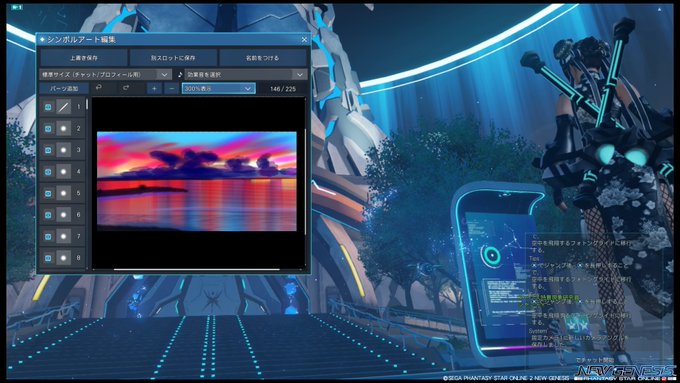Select the circle shape thumbnail of layer 6

point(63,215)
